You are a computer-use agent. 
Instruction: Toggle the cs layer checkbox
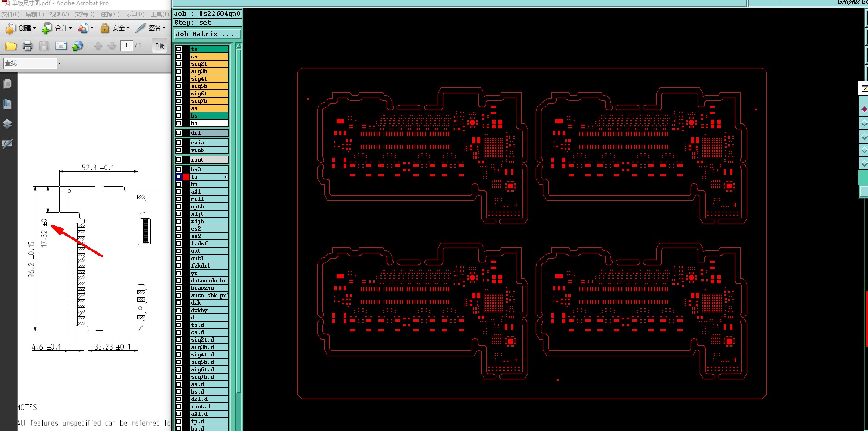click(x=179, y=56)
